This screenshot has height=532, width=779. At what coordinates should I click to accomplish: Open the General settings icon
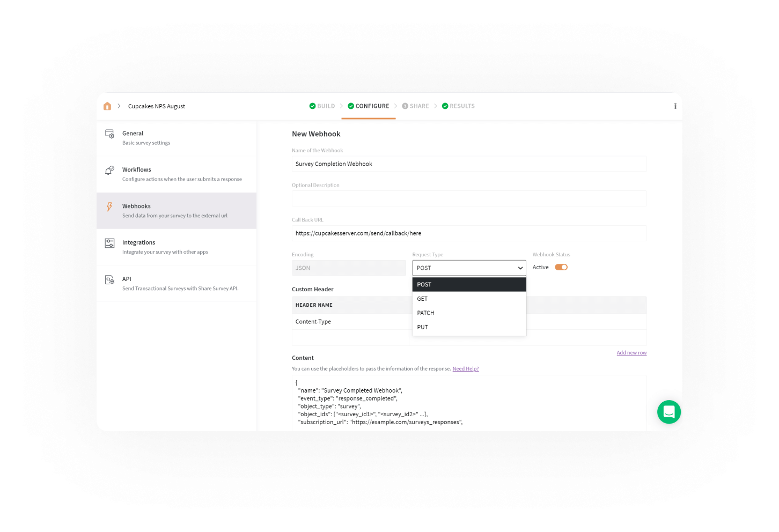[109, 134]
